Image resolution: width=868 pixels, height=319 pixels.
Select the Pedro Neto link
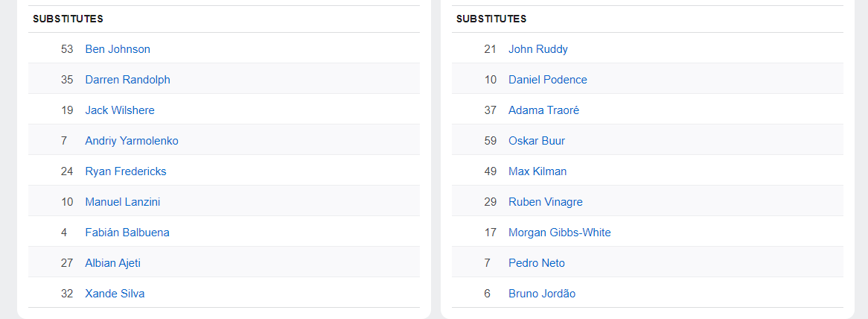(537, 263)
